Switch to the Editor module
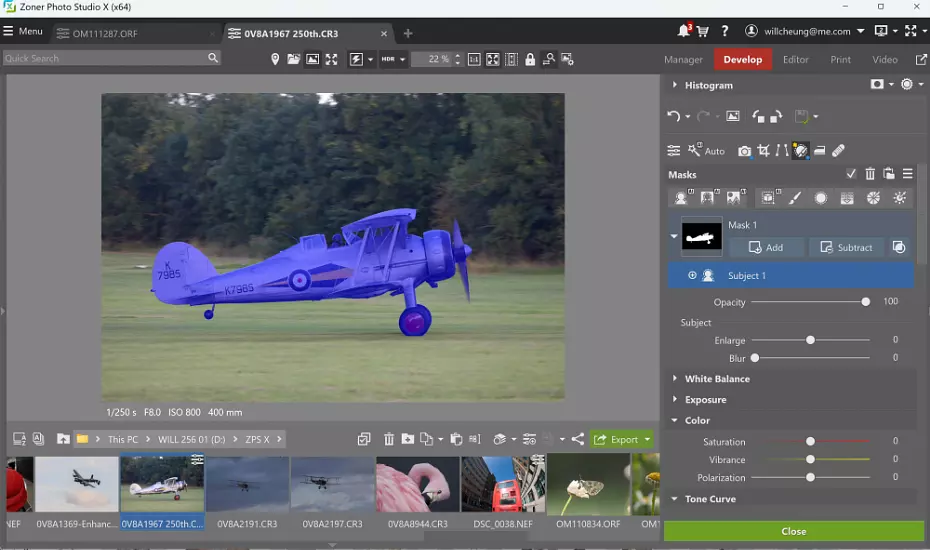This screenshot has width=930, height=550. pos(795,59)
